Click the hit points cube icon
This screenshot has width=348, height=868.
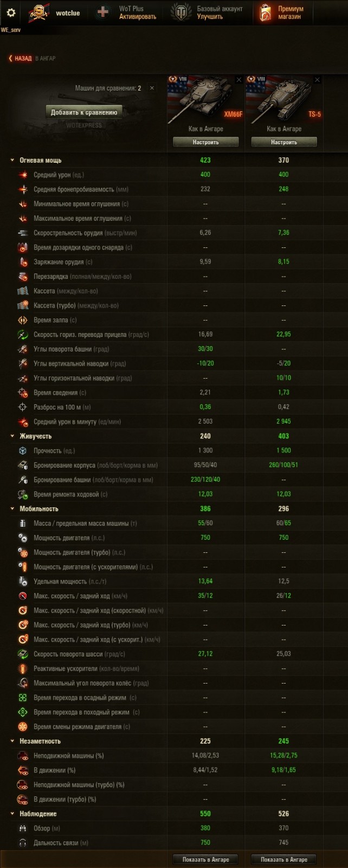(x=23, y=451)
